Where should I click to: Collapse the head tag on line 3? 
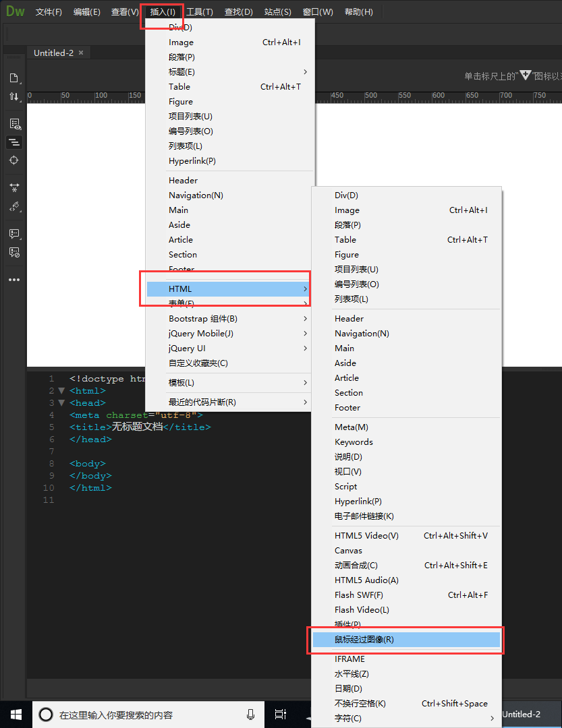point(61,402)
